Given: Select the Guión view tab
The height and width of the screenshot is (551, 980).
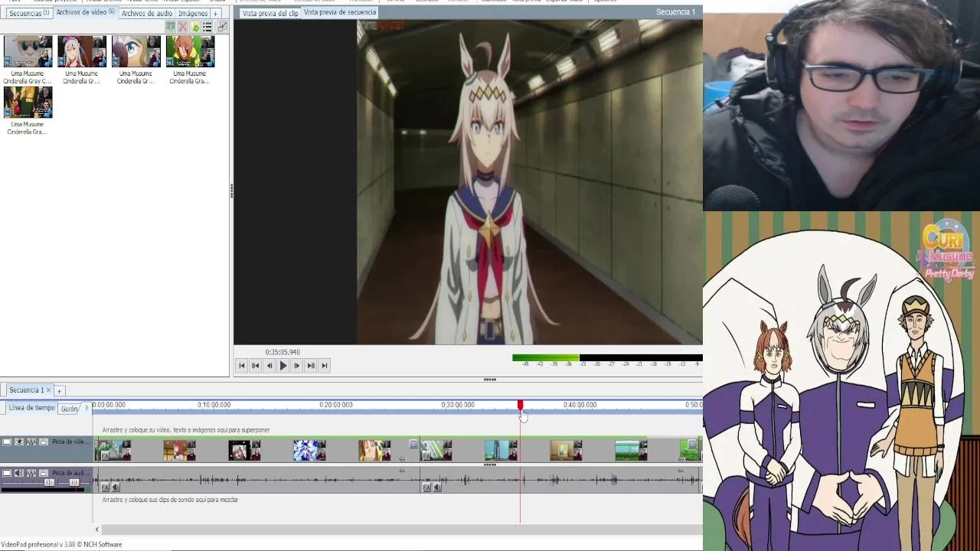Looking at the screenshot, I should point(70,409).
